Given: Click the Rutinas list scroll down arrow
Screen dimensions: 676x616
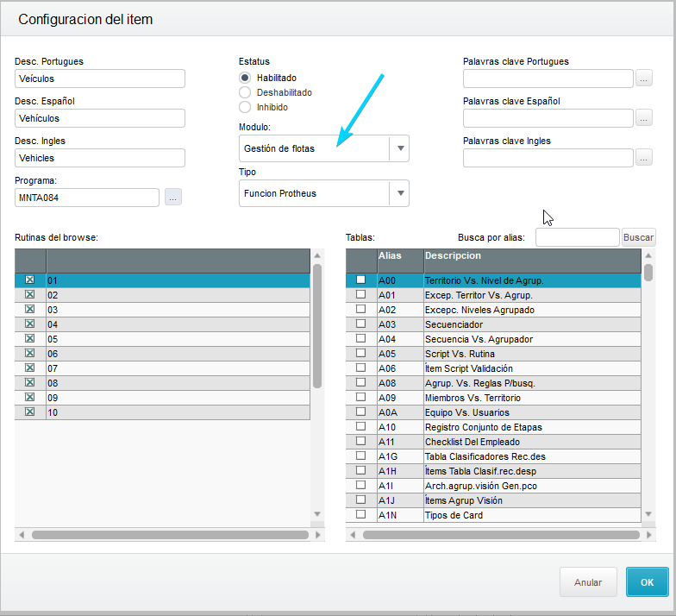Looking at the screenshot, I should point(317,514).
